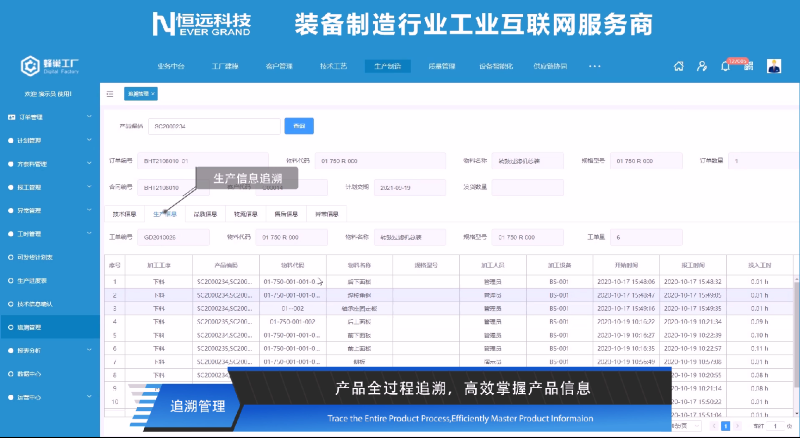Viewport: 800px width, 438px height.
Task: Open 设备智能化 in top navigation
Action: point(496,66)
